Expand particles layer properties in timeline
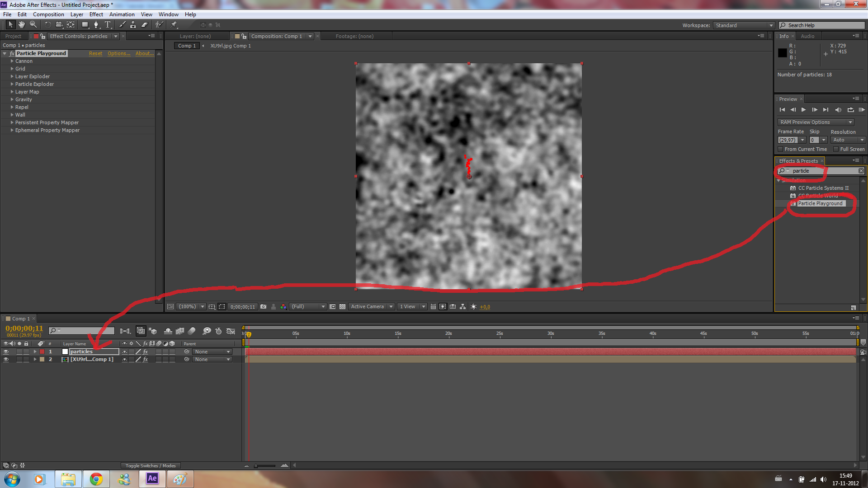Image resolution: width=868 pixels, height=488 pixels. pyautogui.click(x=35, y=352)
